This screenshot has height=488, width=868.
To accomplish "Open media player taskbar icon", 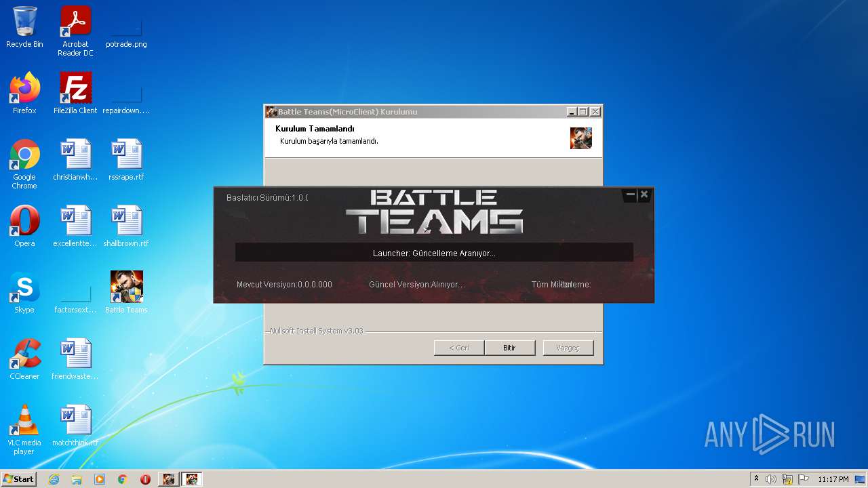I will [x=100, y=479].
